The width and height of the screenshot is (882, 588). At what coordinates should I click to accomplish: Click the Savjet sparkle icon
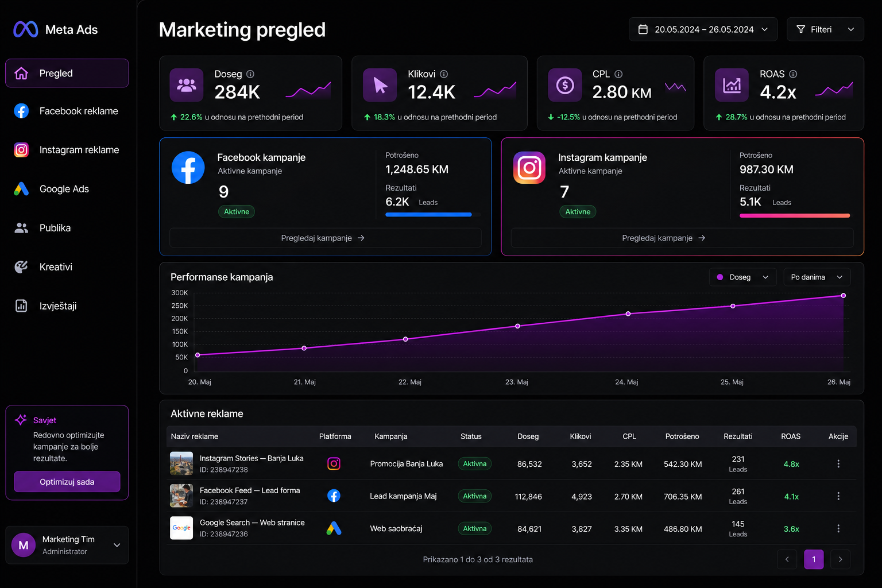pos(21,420)
